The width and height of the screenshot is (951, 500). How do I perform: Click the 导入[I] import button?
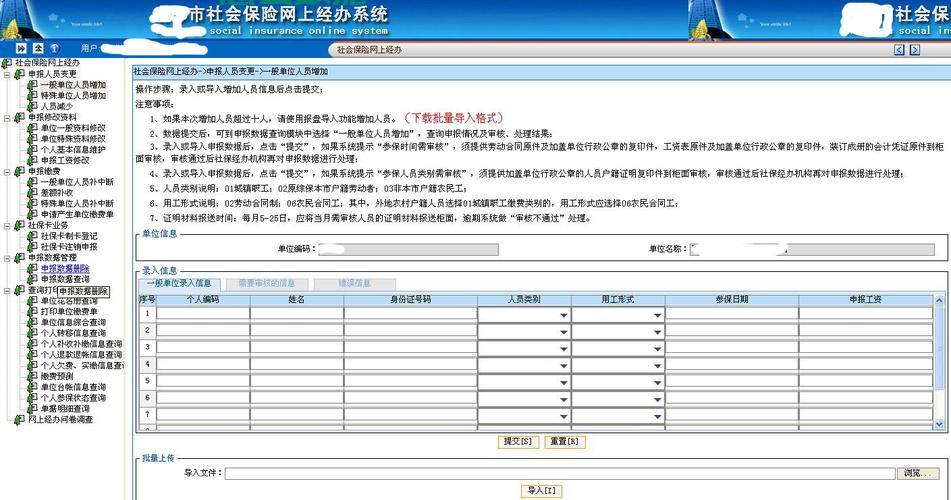tap(541, 490)
